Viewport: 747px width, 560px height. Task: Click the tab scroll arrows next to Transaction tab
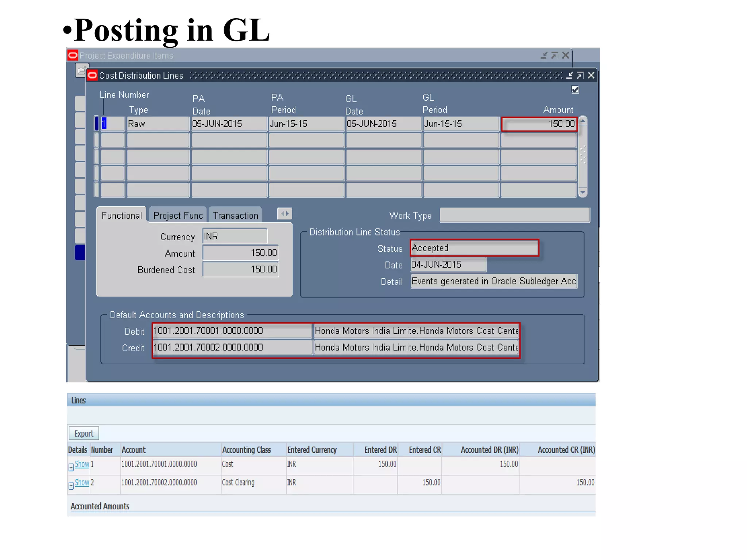285,214
